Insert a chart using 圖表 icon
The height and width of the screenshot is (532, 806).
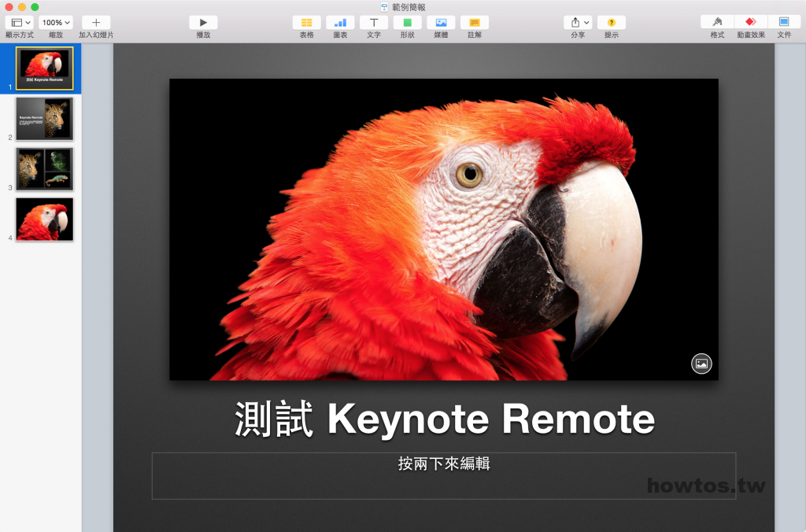coord(340,23)
